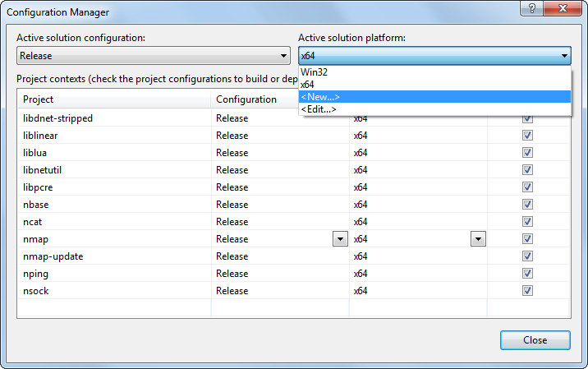Uncheck the Build box for libnetutil
The height and width of the screenshot is (369, 588).
[527, 169]
